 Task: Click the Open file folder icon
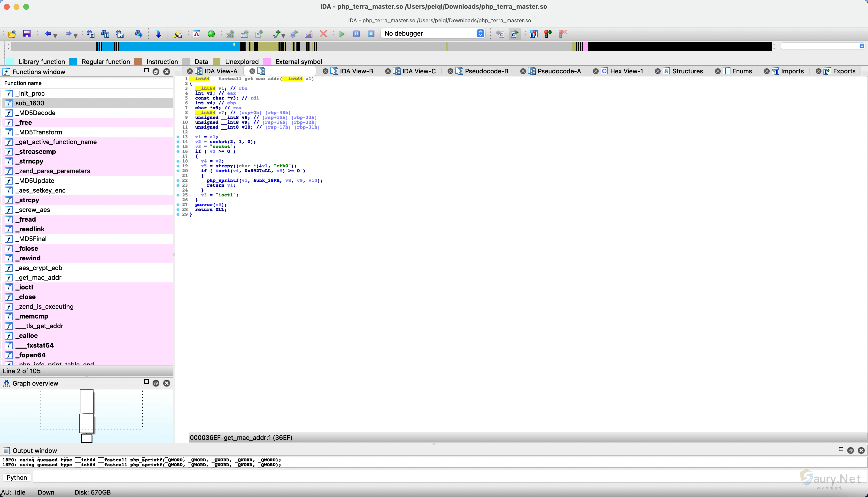coord(12,34)
